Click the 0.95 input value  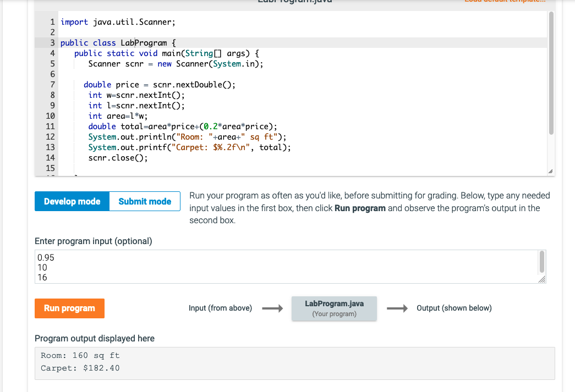[46, 257]
